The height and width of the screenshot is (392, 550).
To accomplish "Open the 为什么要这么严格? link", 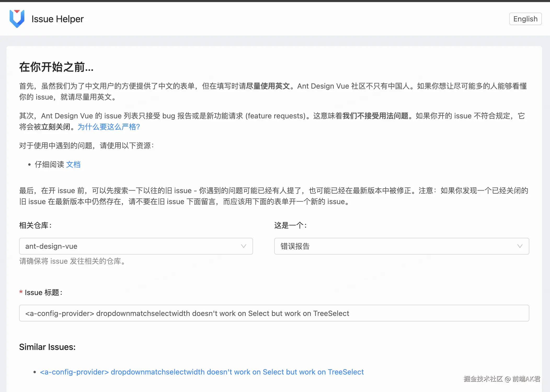I will coord(109,127).
